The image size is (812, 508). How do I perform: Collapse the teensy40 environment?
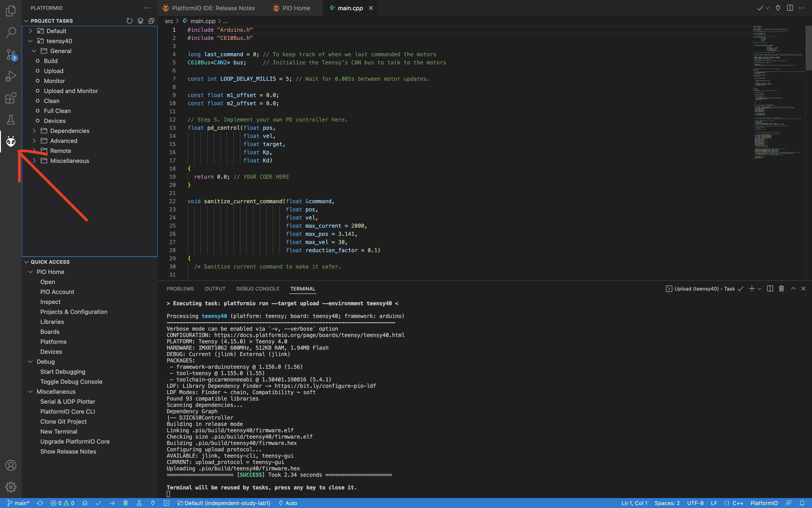pos(31,41)
